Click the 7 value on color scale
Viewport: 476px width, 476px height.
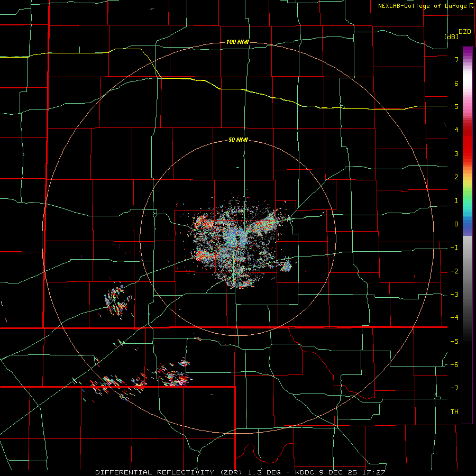click(456, 59)
